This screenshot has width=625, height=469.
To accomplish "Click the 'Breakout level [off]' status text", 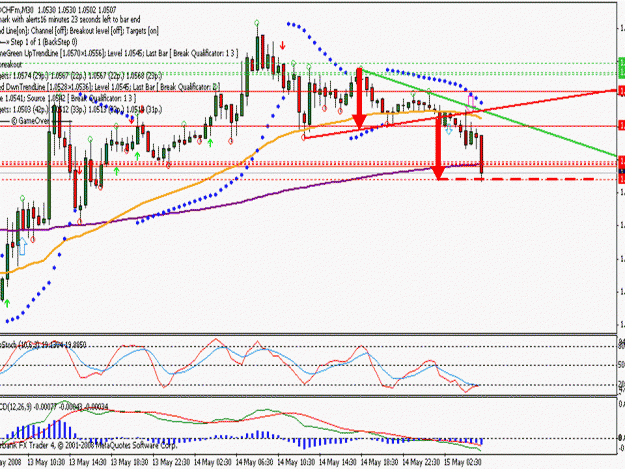I will pos(97,31).
